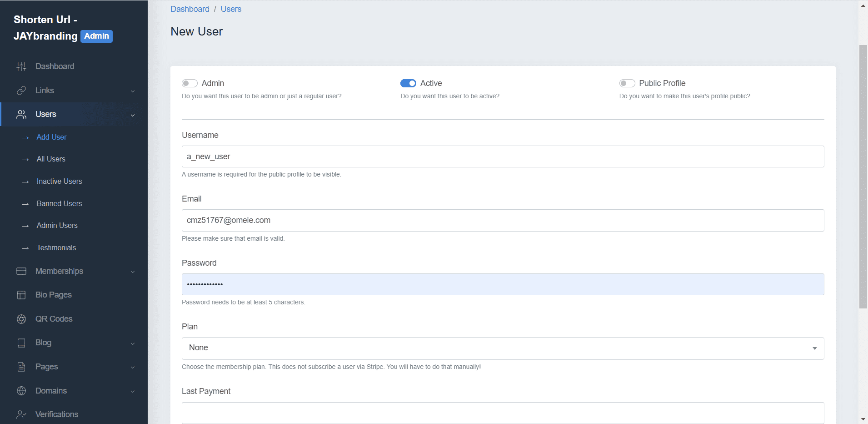The width and height of the screenshot is (868, 424).
Task: Enable the Public Profile toggle
Action: 627,83
